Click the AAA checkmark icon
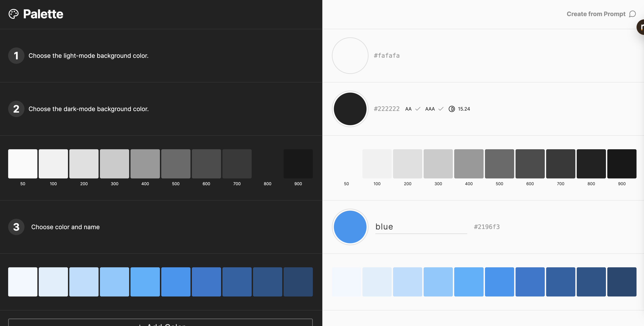644x326 pixels. 441,109
